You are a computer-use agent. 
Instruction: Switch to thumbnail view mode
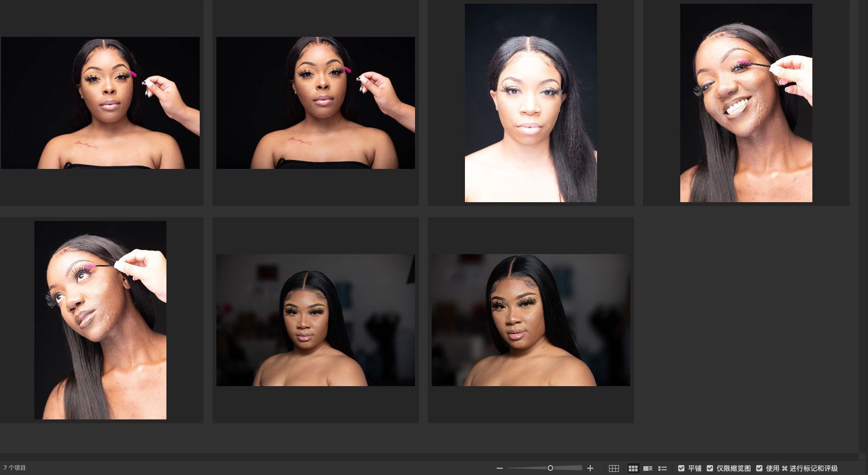[633, 468]
